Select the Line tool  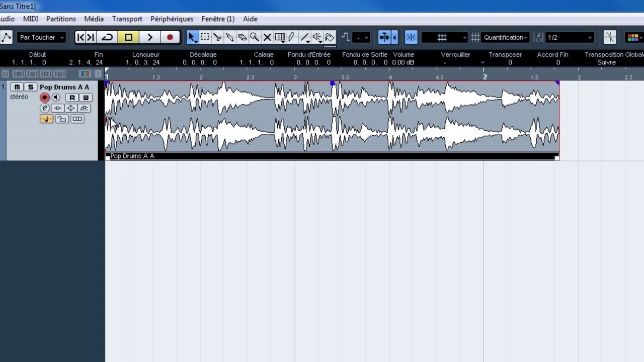(x=304, y=37)
